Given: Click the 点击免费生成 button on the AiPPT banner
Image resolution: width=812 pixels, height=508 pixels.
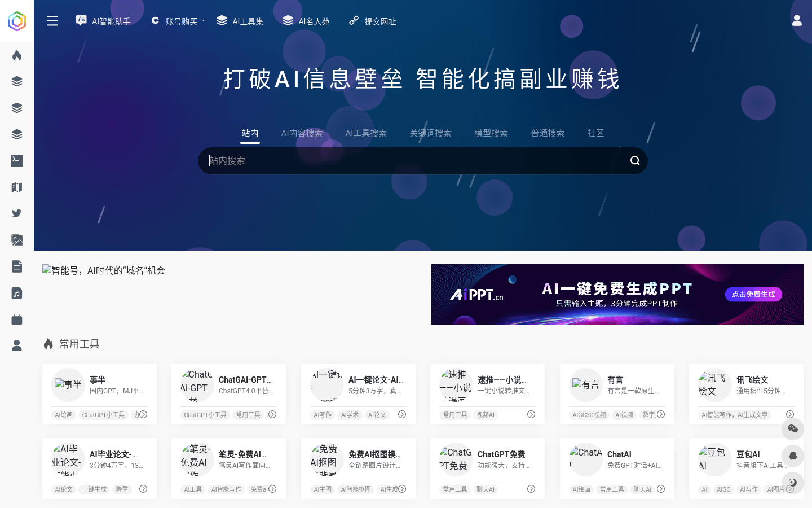Looking at the screenshot, I should 753,294.
